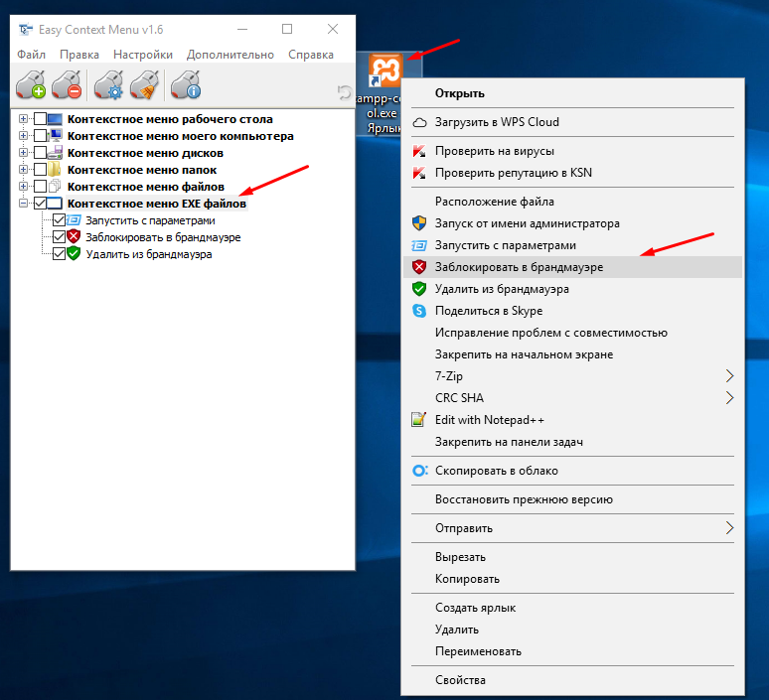The height and width of the screenshot is (700, 769).
Task: Click the admin shield icon in context menu
Action: click(x=419, y=223)
